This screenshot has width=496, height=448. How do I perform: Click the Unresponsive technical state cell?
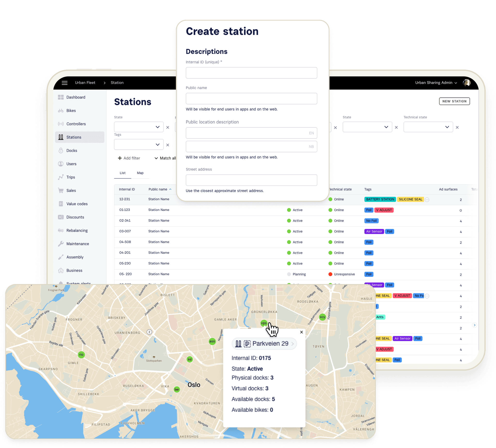[x=341, y=274]
